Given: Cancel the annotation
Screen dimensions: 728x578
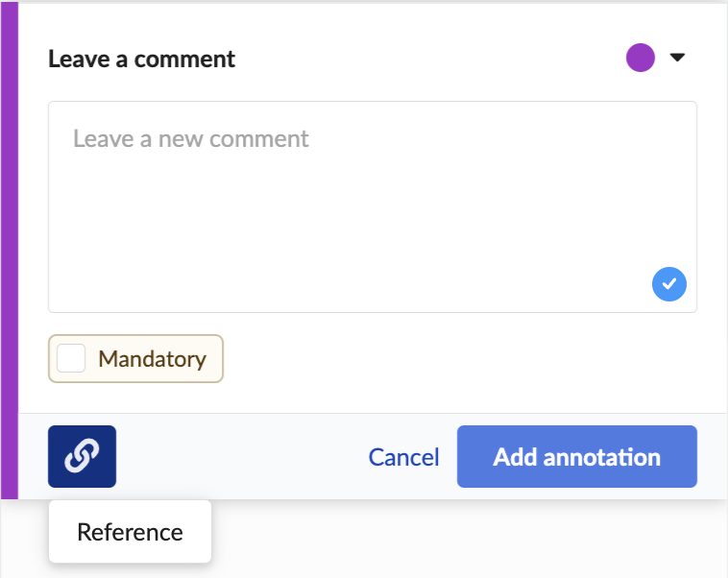Looking at the screenshot, I should click(403, 457).
